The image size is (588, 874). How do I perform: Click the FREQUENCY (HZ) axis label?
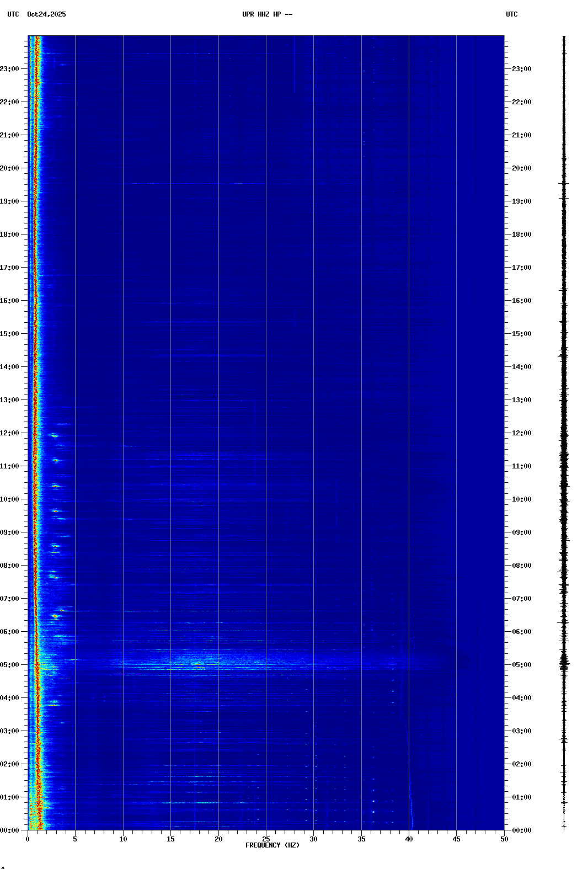(272, 845)
